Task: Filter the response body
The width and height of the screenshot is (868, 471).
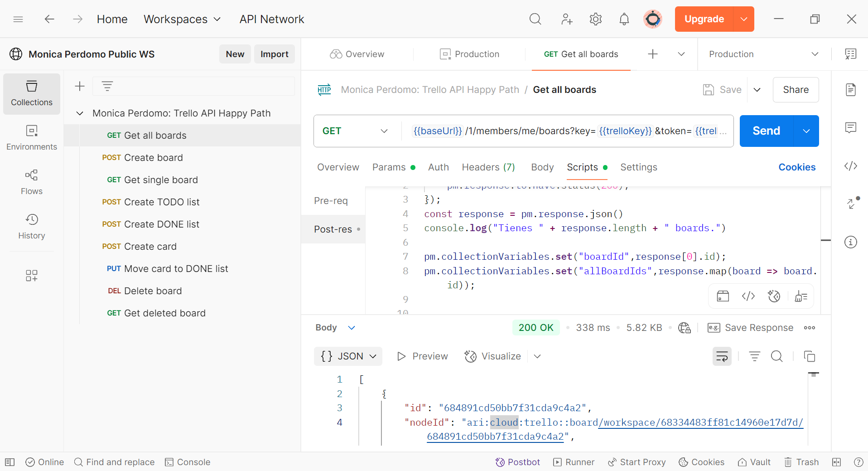Action: tap(755, 356)
